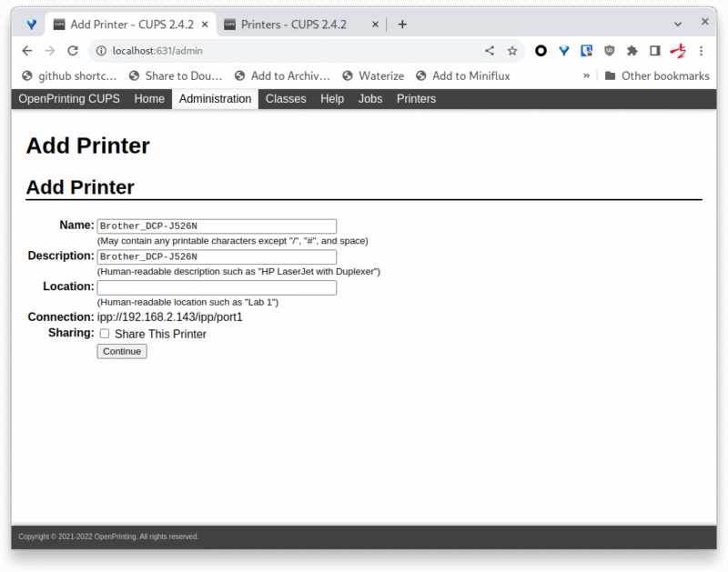Go to the Printers menu in CUPS
The height and width of the screenshot is (572, 728).
pyautogui.click(x=416, y=98)
